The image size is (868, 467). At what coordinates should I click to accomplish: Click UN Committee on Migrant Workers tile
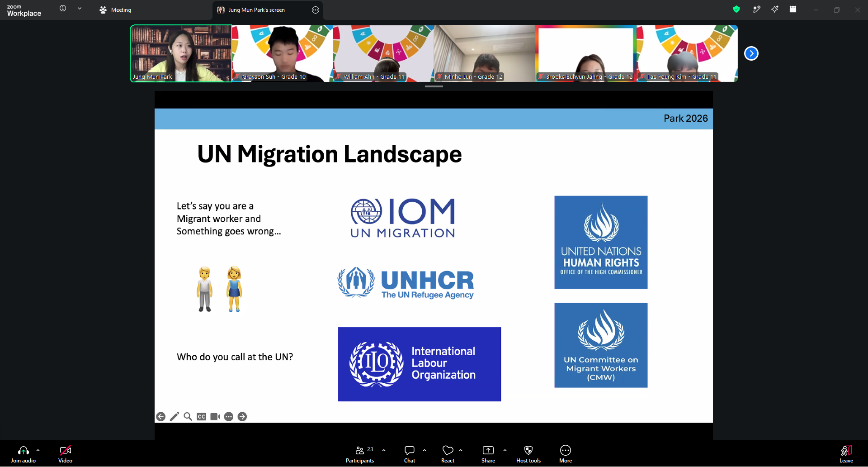coord(601,345)
